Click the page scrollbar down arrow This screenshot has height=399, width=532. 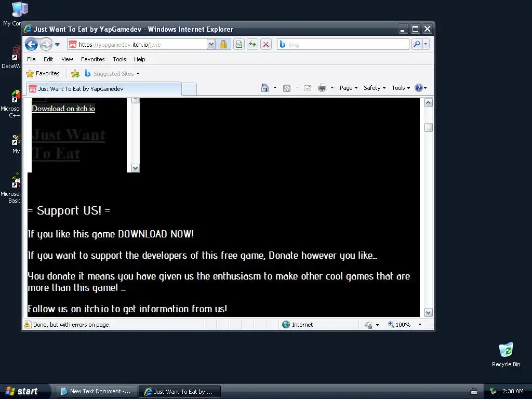tap(429, 312)
